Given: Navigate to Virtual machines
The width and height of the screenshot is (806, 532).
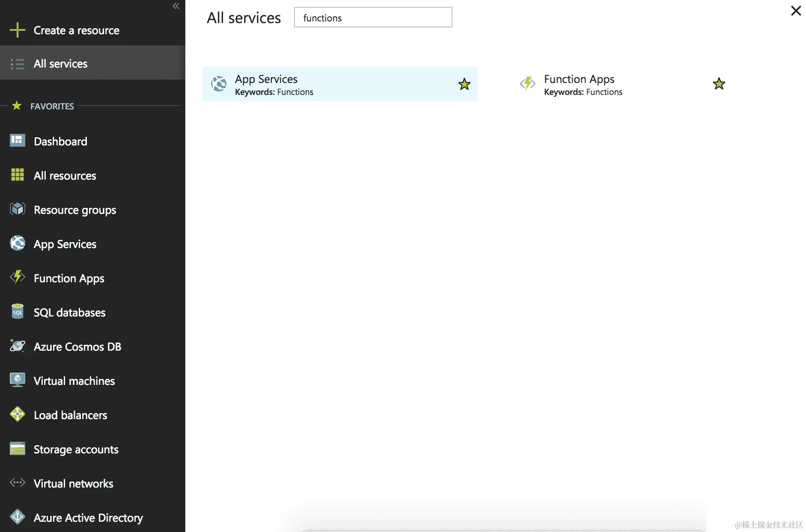Looking at the screenshot, I should [x=92, y=381].
